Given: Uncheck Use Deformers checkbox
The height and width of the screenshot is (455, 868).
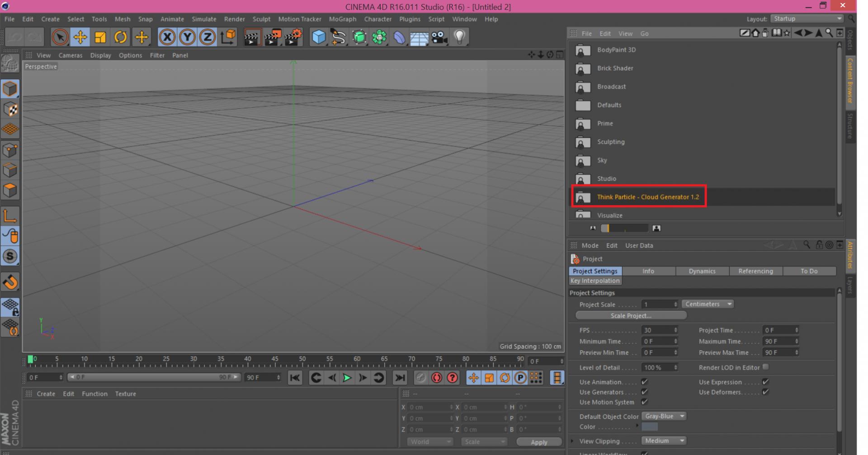Looking at the screenshot, I should tap(765, 392).
